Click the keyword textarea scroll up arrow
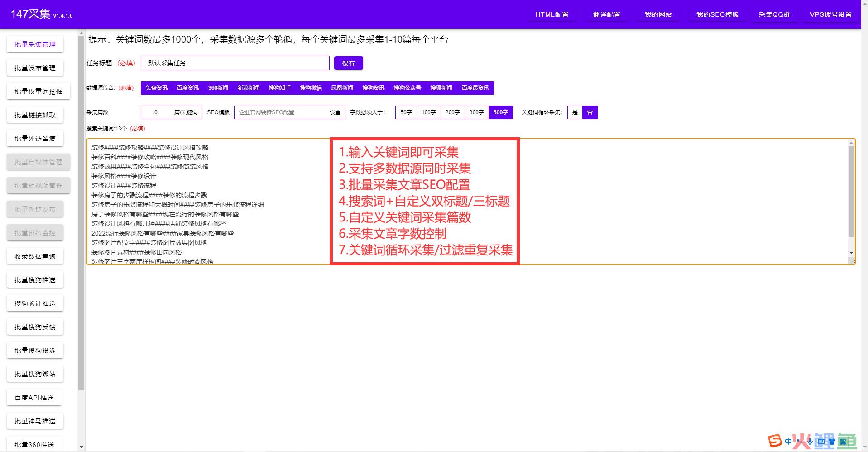 coord(851,143)
